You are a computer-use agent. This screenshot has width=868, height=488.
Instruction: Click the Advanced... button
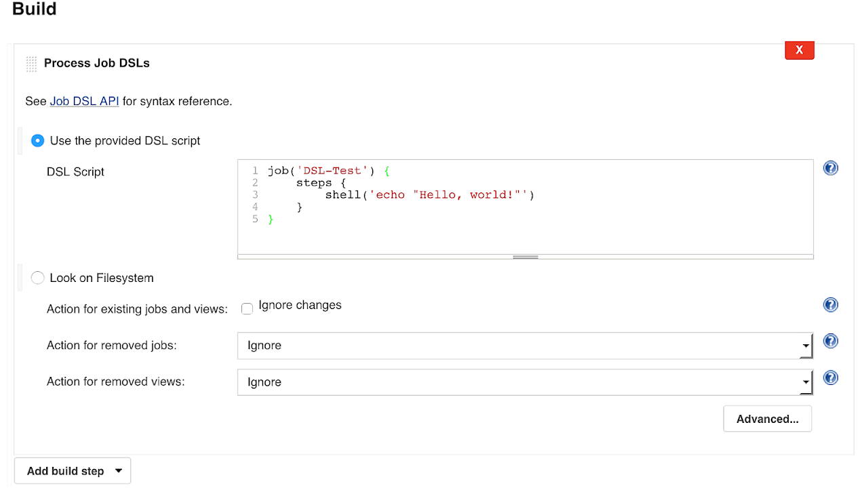click(x=767, y=419)
